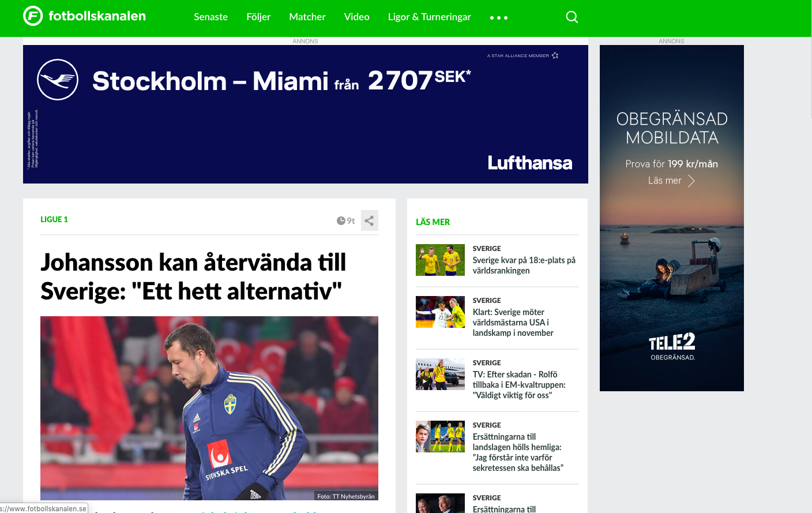Open the Ersättningarna till landslagen article

[518, 452]
